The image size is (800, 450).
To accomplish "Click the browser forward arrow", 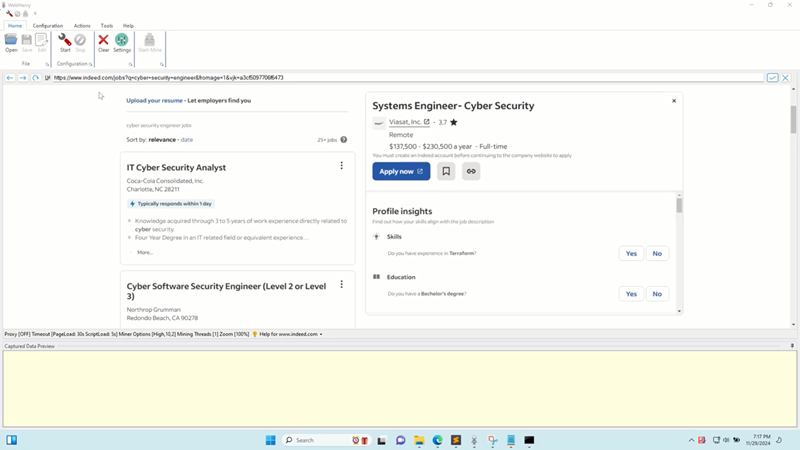I will (x=23, y=78).
